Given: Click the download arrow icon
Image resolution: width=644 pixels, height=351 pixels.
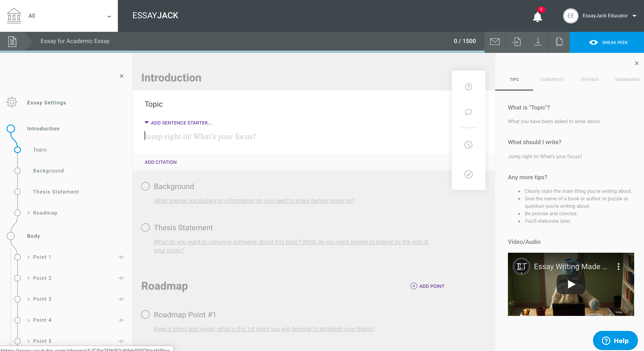Looking at the screenshot, I should (x=538, y=41).
